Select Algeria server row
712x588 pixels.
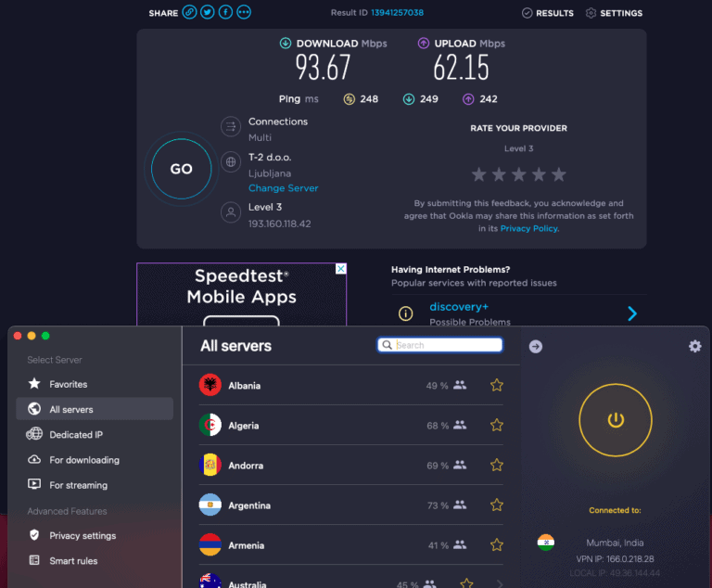pyautogui.click(x=351, y=426)
